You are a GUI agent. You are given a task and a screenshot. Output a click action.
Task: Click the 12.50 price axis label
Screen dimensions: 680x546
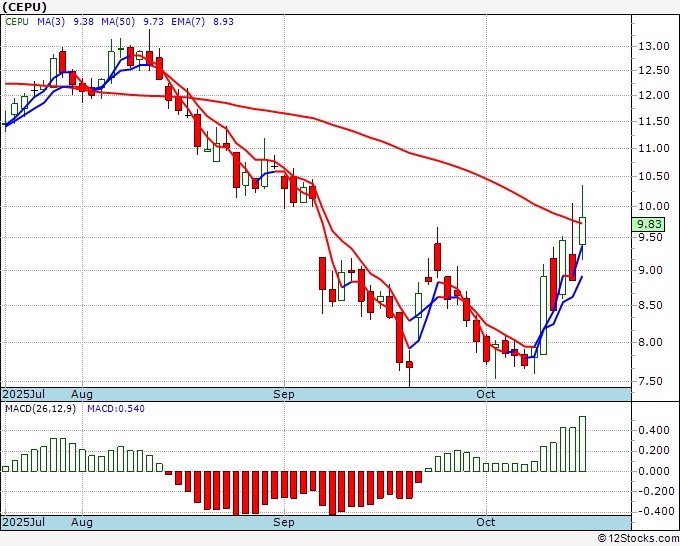(x=654, y=70)
